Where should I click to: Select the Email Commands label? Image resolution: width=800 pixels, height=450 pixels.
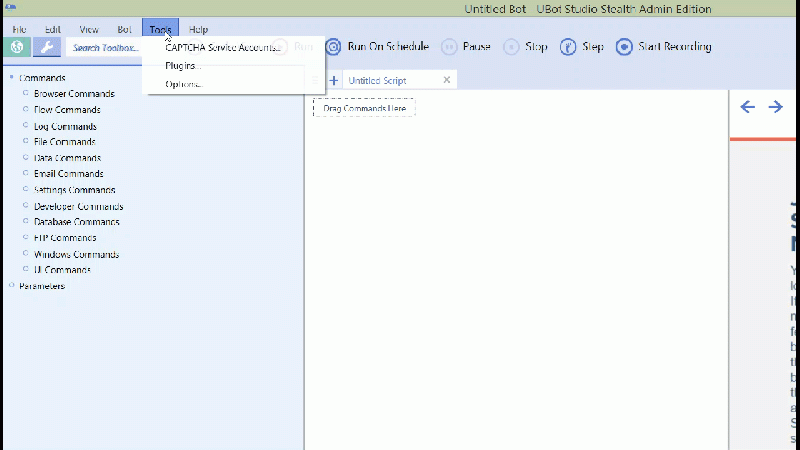point(69,174)
